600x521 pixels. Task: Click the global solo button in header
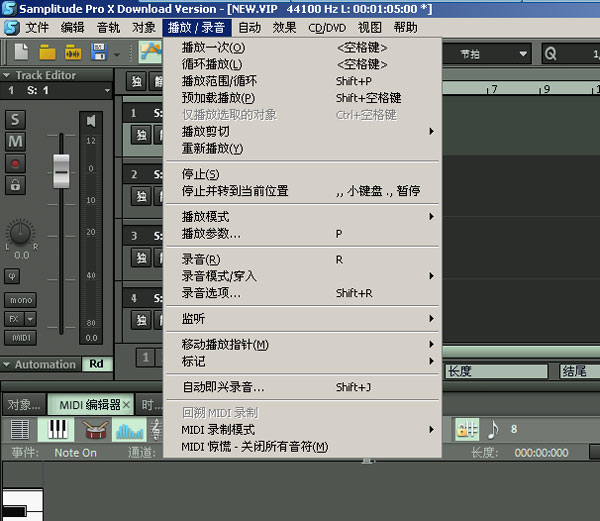point(136,81)
